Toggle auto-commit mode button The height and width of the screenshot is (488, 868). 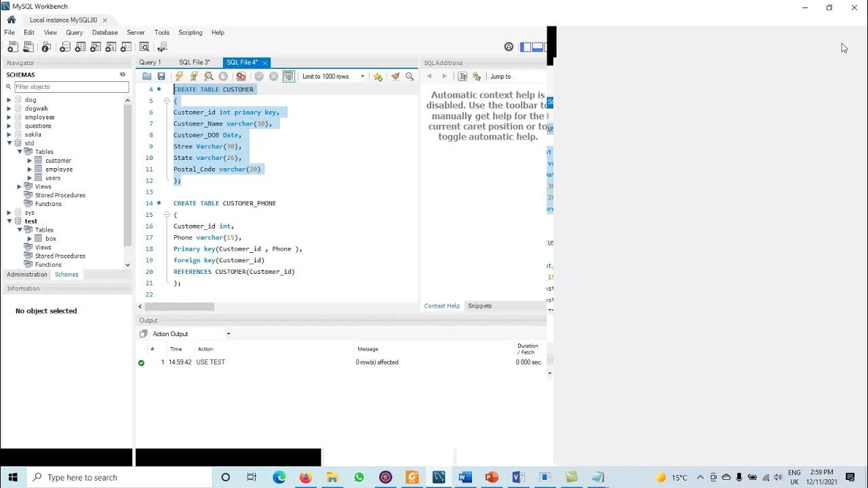(289, 77)
